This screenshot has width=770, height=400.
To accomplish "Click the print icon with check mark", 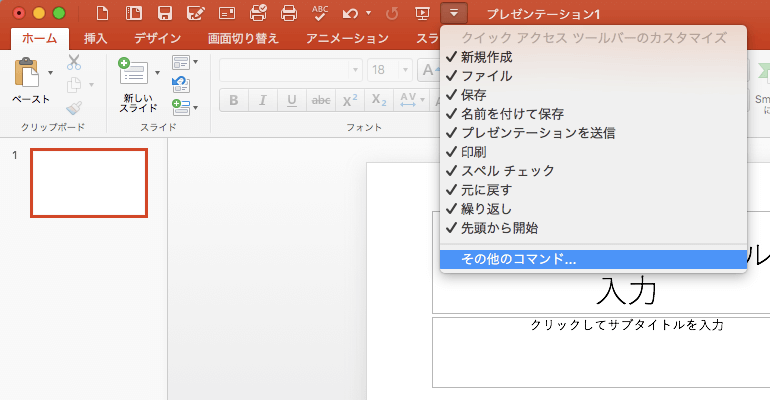I will click(258, 13).
